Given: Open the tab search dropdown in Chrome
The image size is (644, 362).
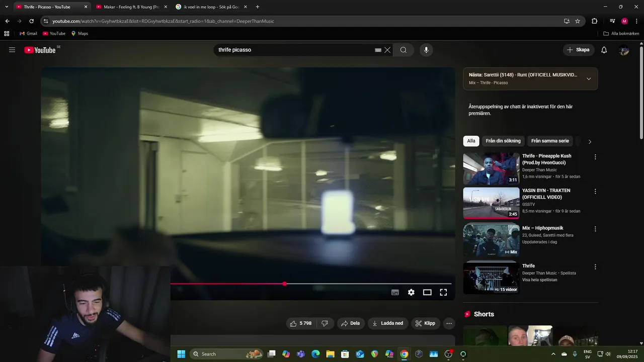Looking at the screenshot, I should (x=7, y=7).
